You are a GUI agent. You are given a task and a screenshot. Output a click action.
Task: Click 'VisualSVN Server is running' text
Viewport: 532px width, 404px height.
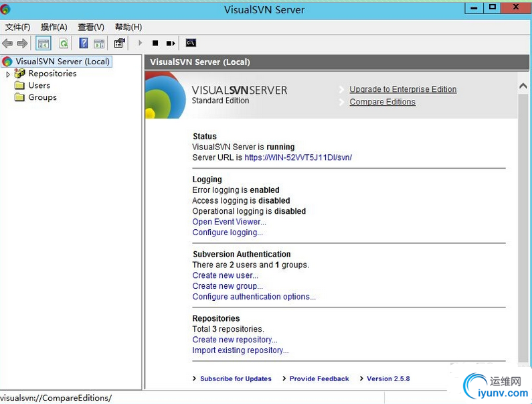point(244,147)
